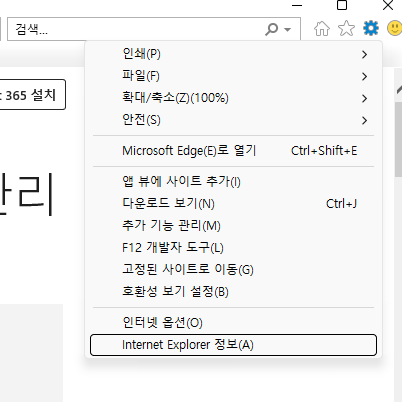This screenshot has width=402, height=402.
Task: Expand the 파일(F) submenu
Action: pyautogui.click(x=233, y=76)
